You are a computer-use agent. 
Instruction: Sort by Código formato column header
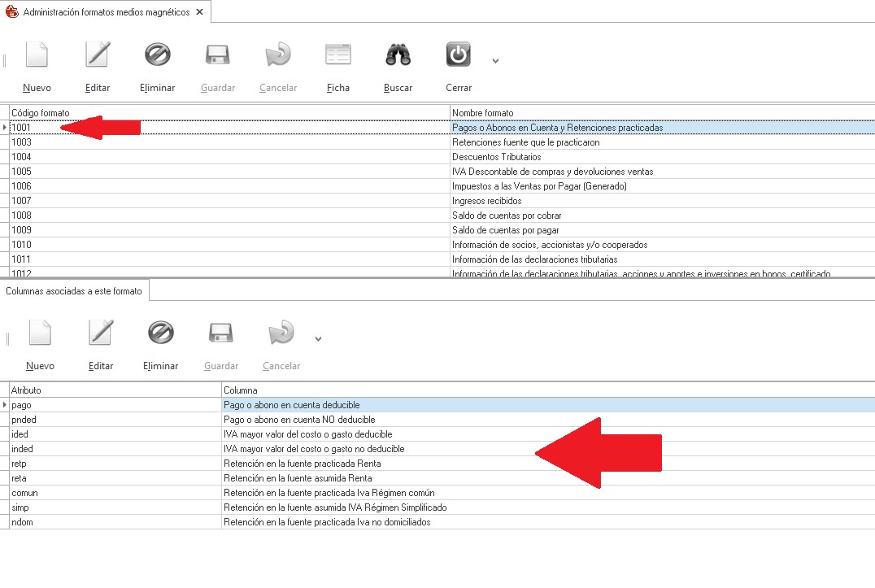coord(228,112)
